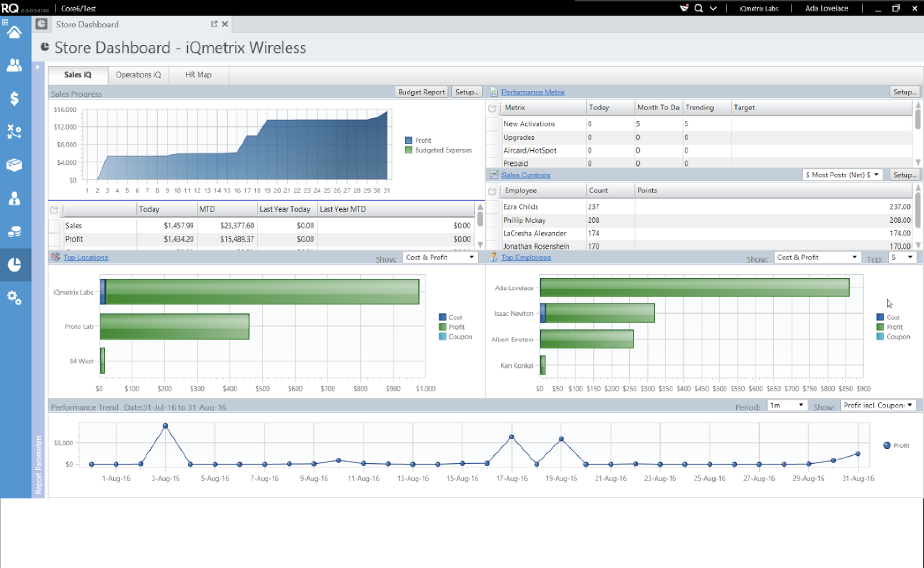Click the search magnifier icon in title bar
The width and height of the screenshot is (924, 568).
[699, 8]
